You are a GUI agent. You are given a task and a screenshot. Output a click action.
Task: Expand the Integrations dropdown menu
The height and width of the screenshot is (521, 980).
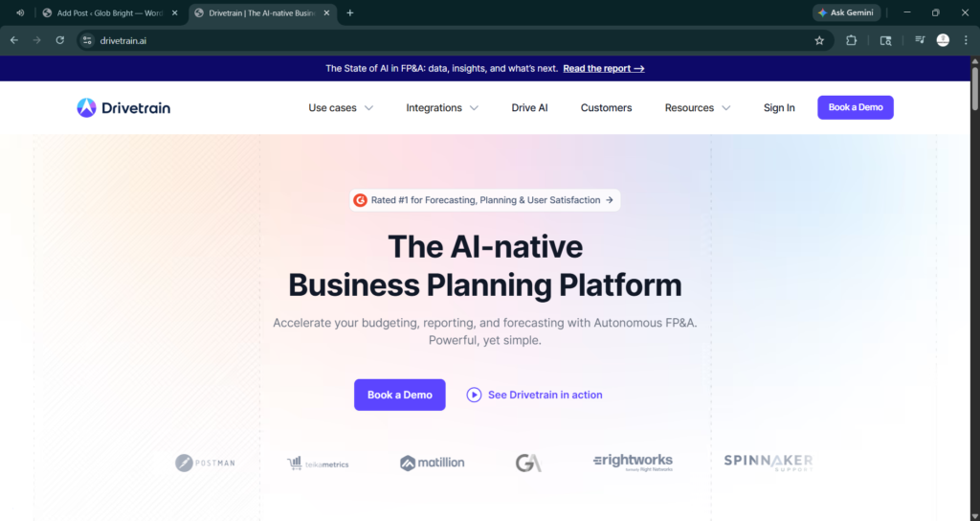442,108
